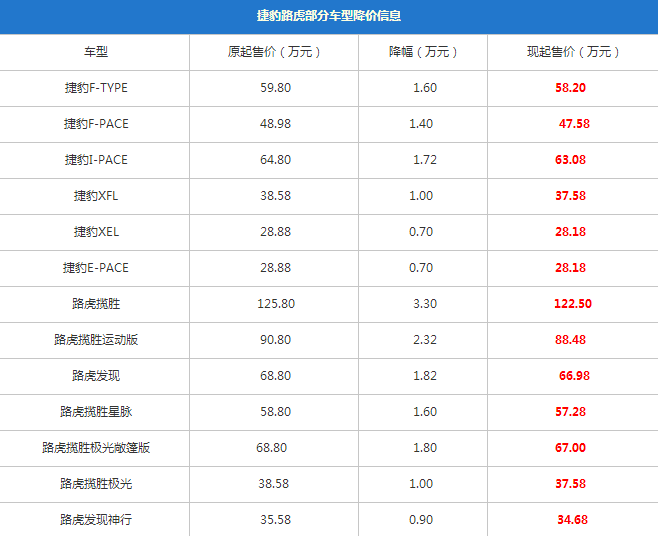658x536 pixels.
Task: Click the 路虎揽胜星脉 model name
Action: tap(96, 412)
